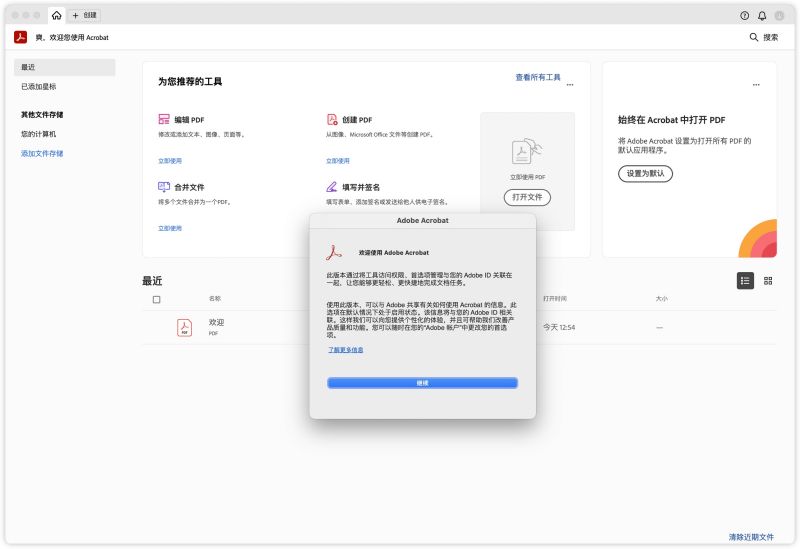Click the plus Create tab button
The width and height of the screenshot is (800, 549).
coord(85,15)
